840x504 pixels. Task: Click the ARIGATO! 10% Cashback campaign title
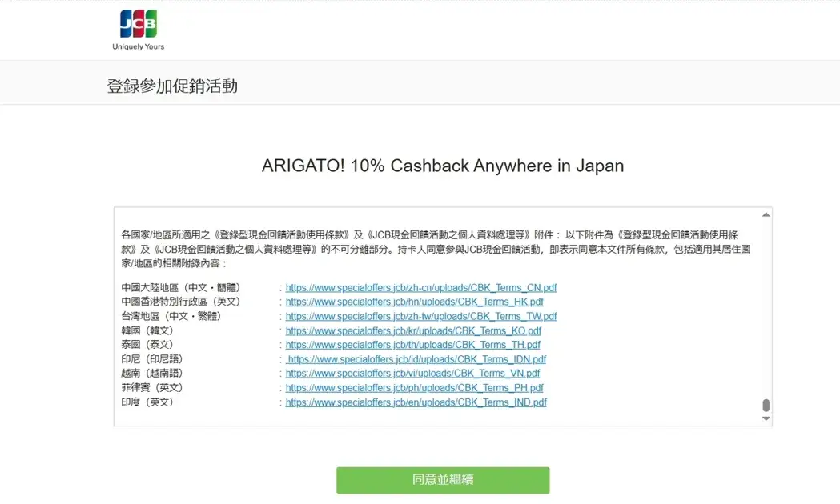point(442,166)
